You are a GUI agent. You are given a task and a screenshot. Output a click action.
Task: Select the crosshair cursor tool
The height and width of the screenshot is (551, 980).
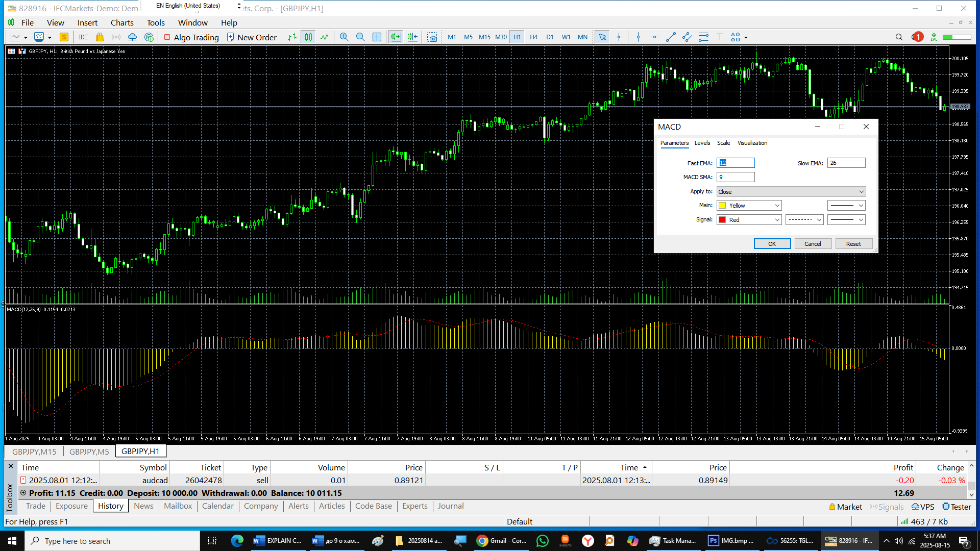619,37
